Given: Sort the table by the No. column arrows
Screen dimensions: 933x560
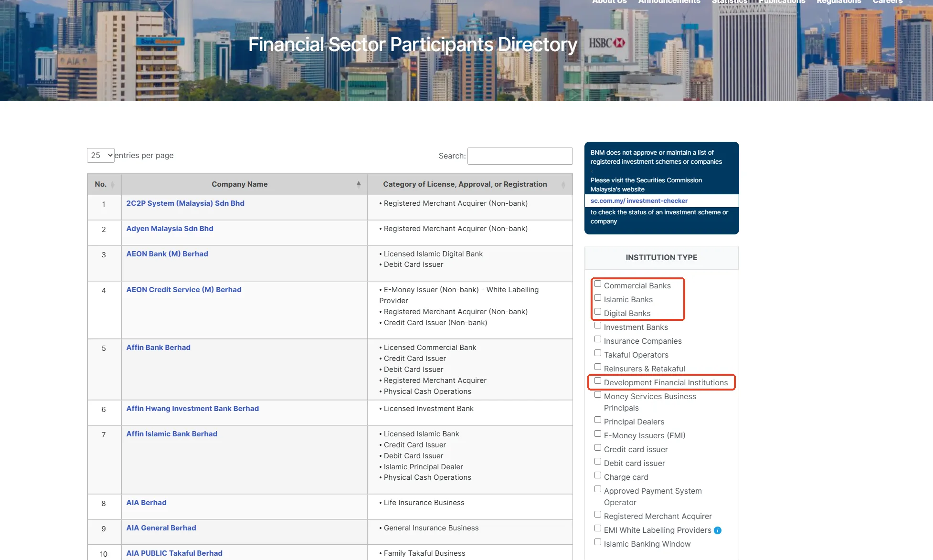Looking at the screenshot, I should point(112,184).
